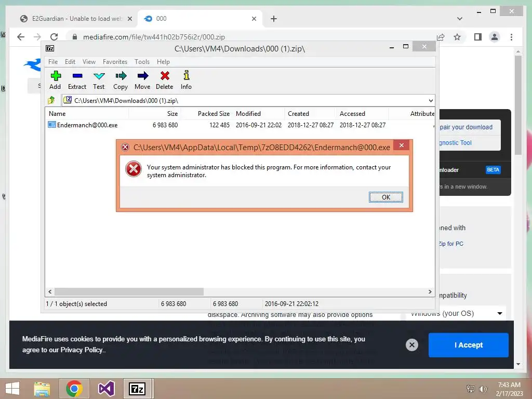Viewport: 532px width, 399px height.
Task: Toggle the Chrome side panel
Action: tap(478, 37)
